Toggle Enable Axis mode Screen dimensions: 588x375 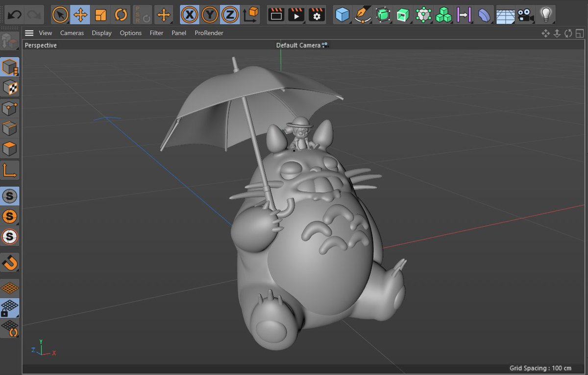click(x=10, y=170)
